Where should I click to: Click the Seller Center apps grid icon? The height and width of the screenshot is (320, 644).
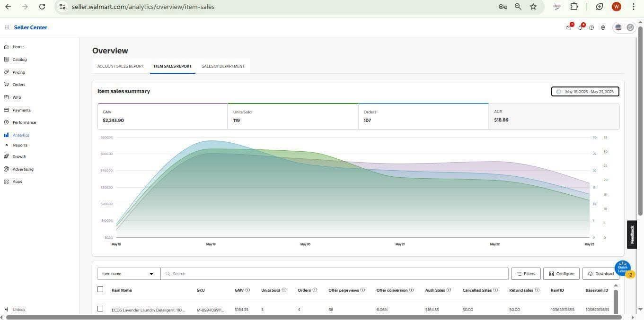point(7,27)
